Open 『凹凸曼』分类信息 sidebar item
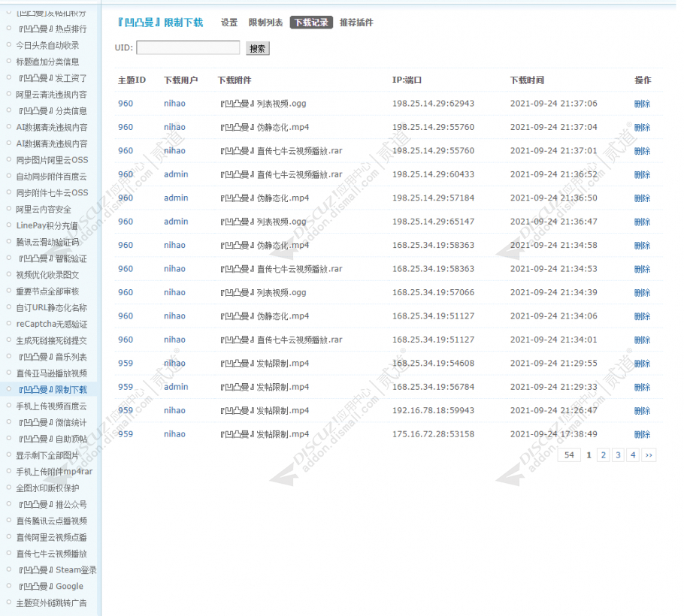 (x=51, y=110)
